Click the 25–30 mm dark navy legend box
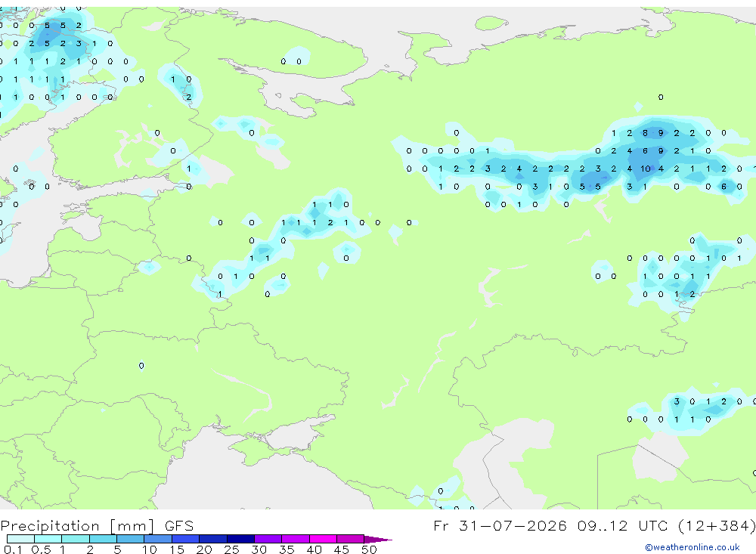756x554 pixels. click(x=240, y=539)
